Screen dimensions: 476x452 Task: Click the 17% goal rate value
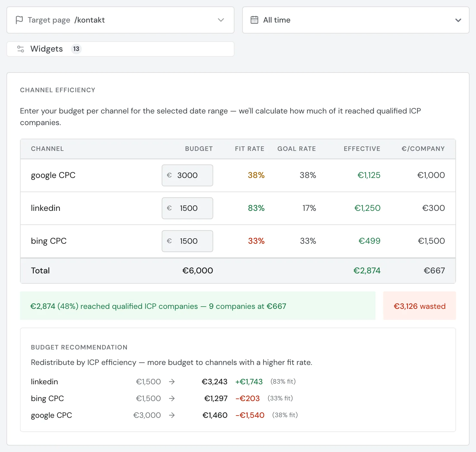309,208
